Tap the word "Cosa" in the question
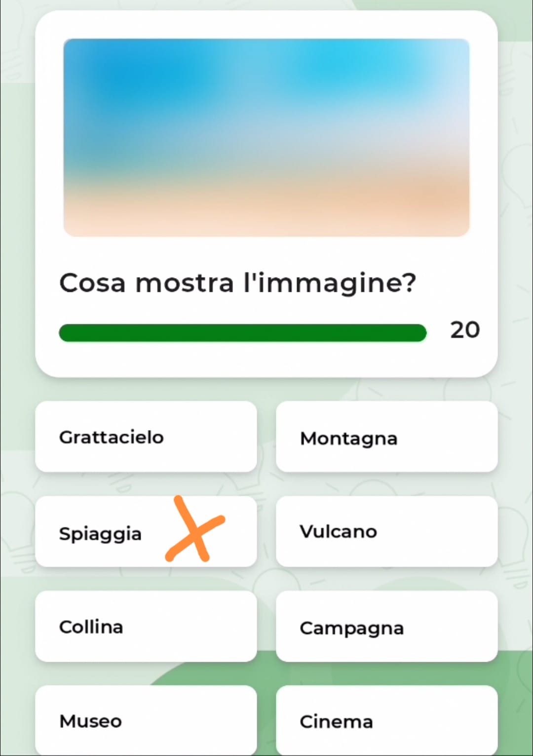The image size is (533, 756). (x=92, y=283)
